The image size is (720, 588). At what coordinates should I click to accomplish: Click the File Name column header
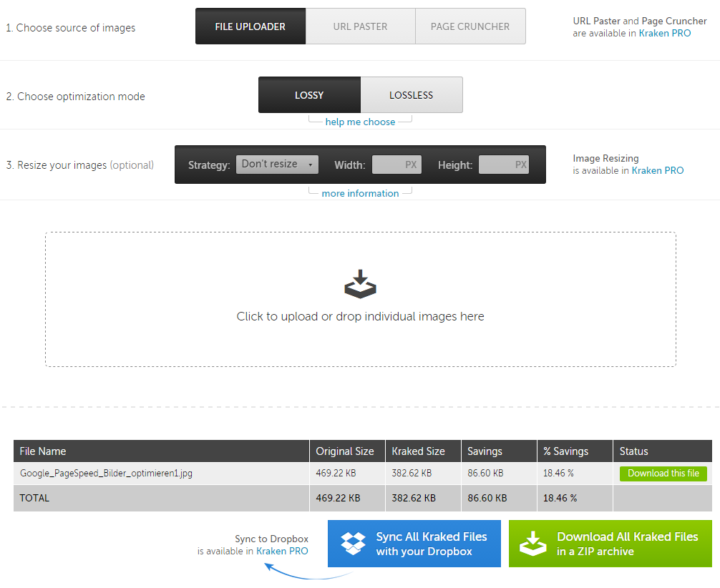pos(161,451)
